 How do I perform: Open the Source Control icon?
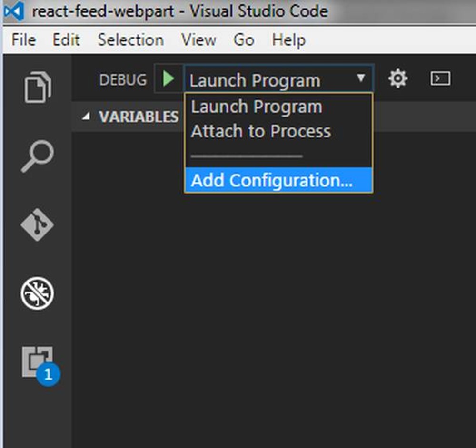click(x=37, y=225)
